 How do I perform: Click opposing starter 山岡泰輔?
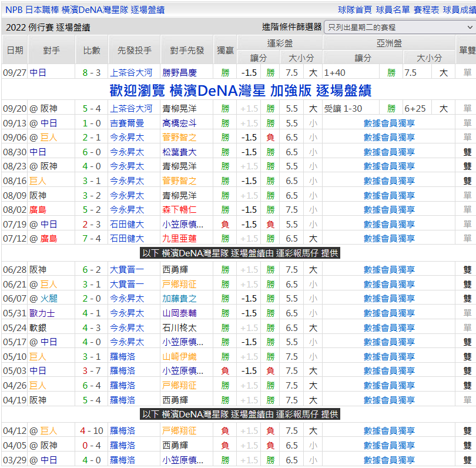(x=179, y=313)
